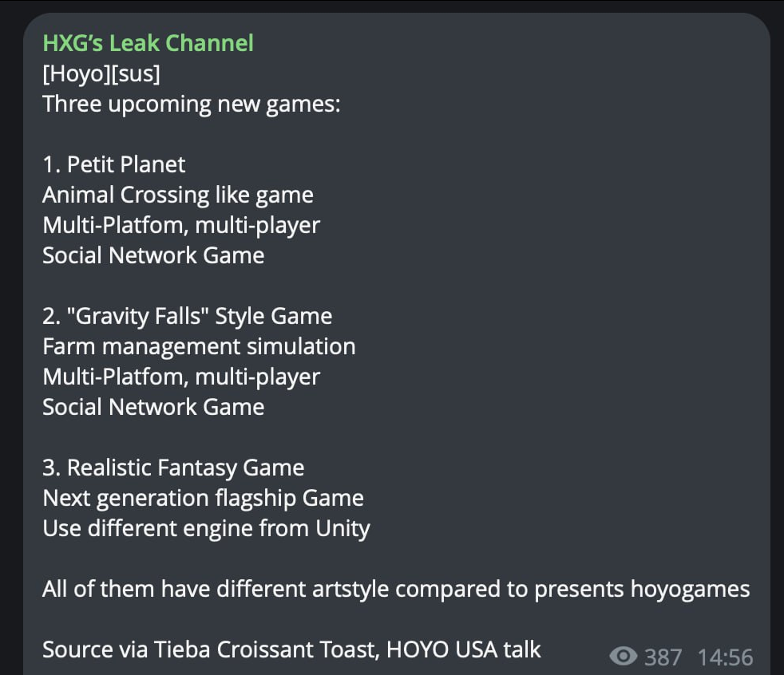Image resolution: width=784 pixels, height=675 pixels.
Task: Click 'Next generation flagship Game' text
Action: [x=203, y=498]
